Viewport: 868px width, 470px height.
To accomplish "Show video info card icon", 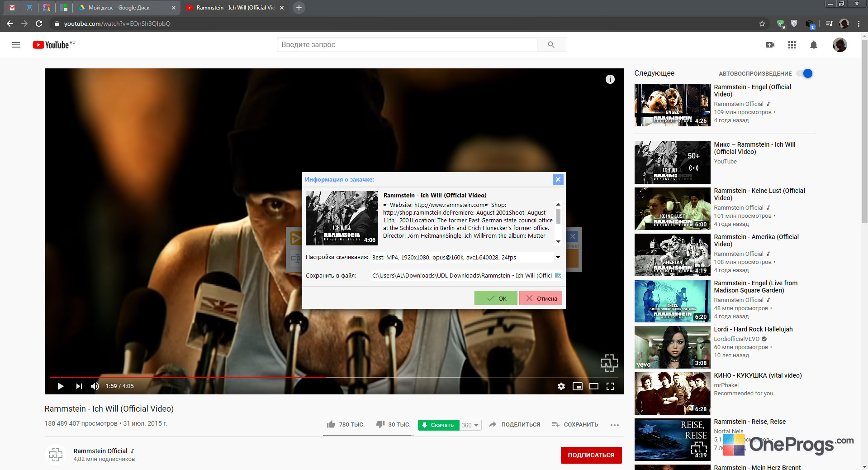I will 610,79.
